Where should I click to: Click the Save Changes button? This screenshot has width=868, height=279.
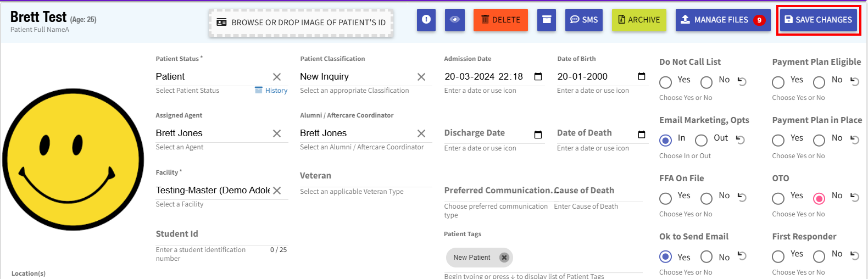pos(818,20)
